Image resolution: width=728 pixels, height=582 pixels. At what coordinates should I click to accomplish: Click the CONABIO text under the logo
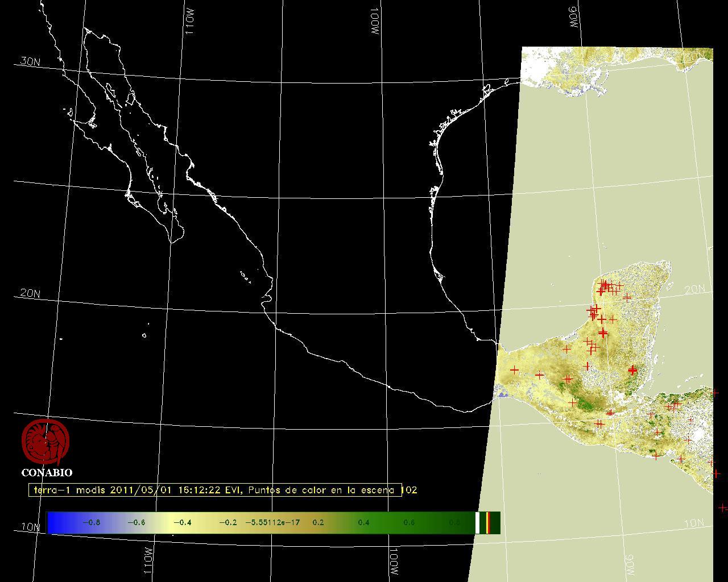point(47,472)
